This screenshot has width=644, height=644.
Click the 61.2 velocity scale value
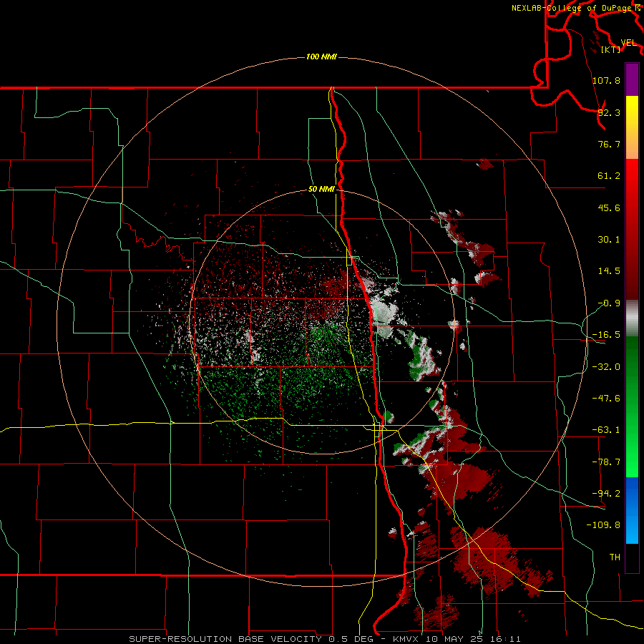[609, 176]
